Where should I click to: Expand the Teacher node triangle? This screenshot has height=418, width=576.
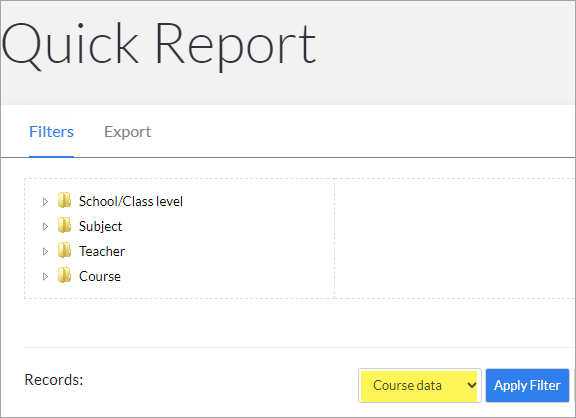point(45,251)
